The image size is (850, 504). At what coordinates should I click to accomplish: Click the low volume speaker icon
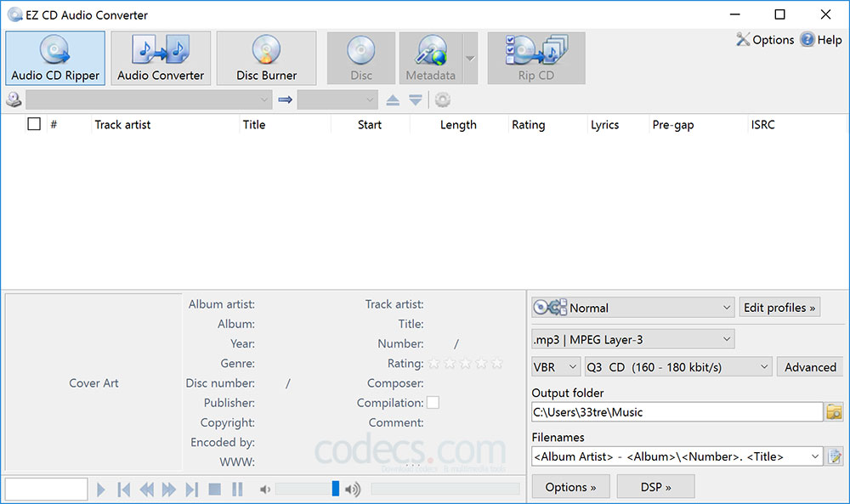265,490
